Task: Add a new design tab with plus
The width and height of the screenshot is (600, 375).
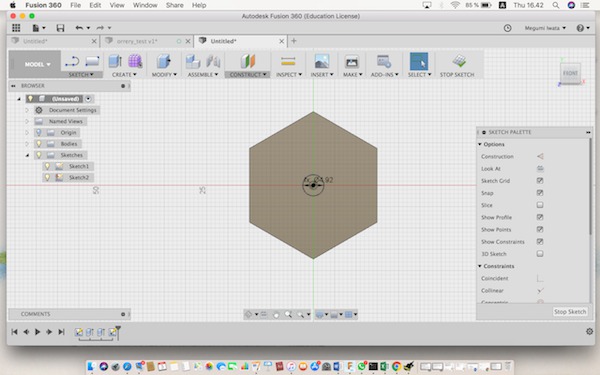Action: click(x=294, y=41)
